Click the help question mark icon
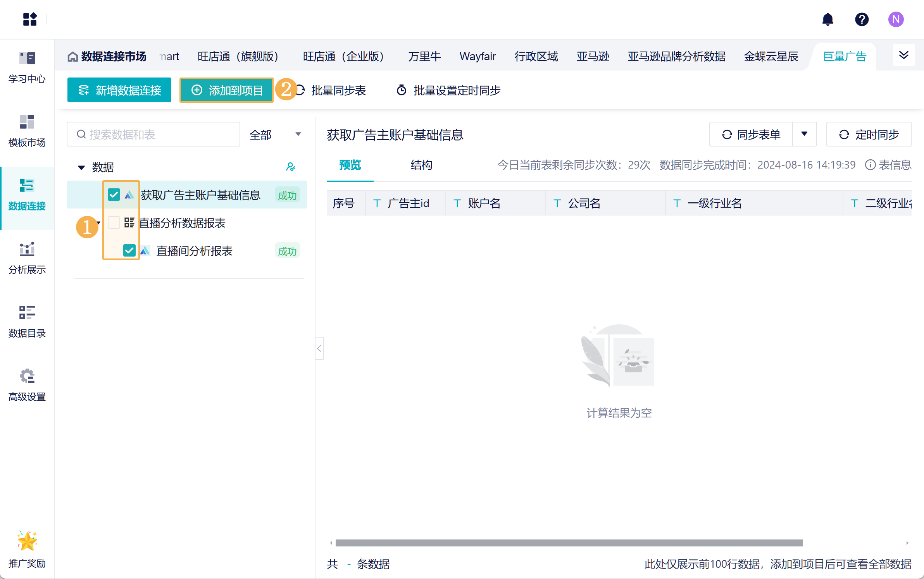 [862, 19]
